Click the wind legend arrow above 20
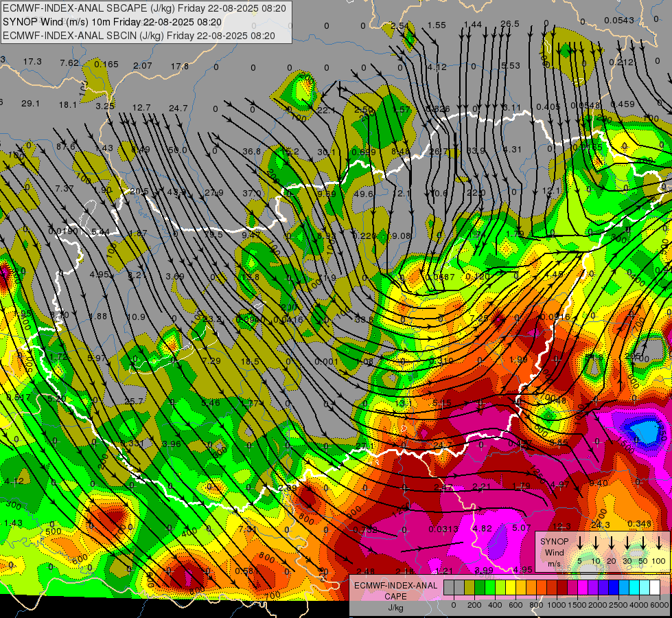 pos(611,542)
